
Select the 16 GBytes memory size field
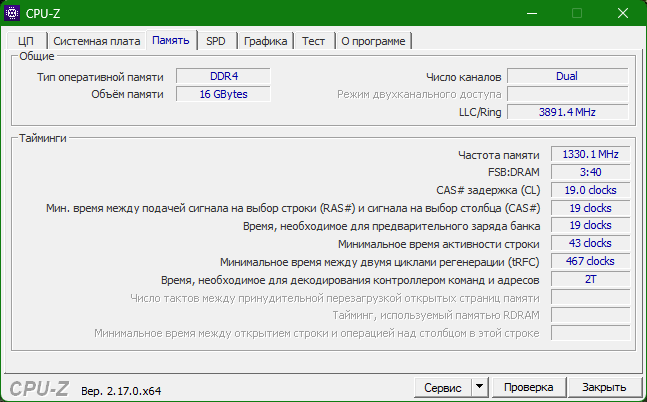point(224,94)
